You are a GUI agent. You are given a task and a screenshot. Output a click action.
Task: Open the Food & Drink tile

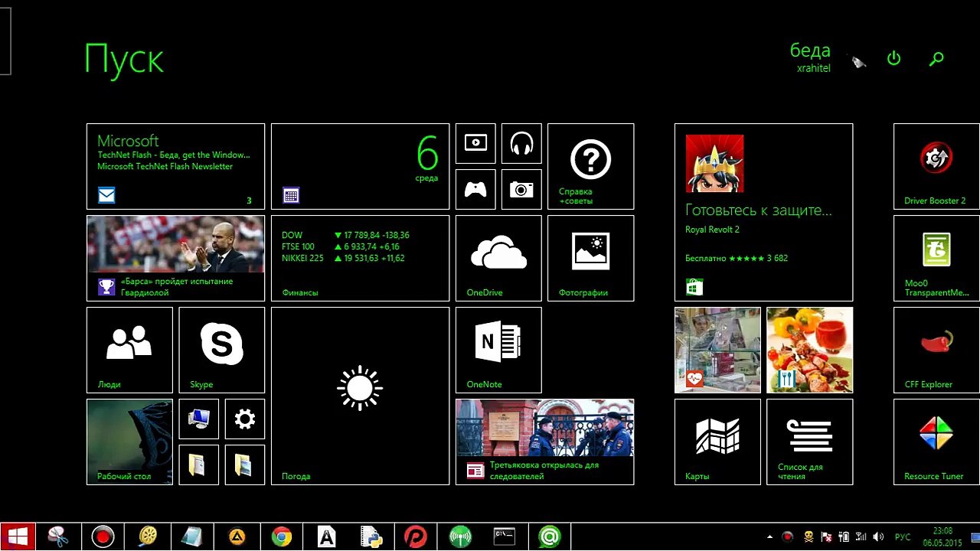[809, 350]
